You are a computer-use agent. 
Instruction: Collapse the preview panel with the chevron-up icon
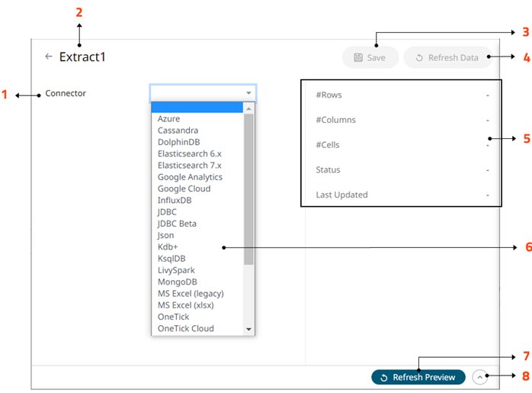pyautogui.click(x=479, y=377)
